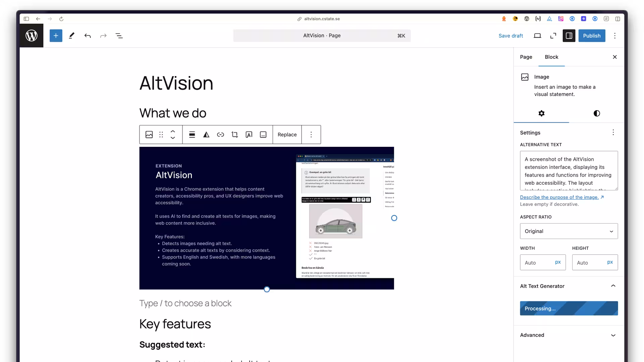644x362 pixels.
Task: Select the block Styles half-circle tab
Action: click(597, 113)
